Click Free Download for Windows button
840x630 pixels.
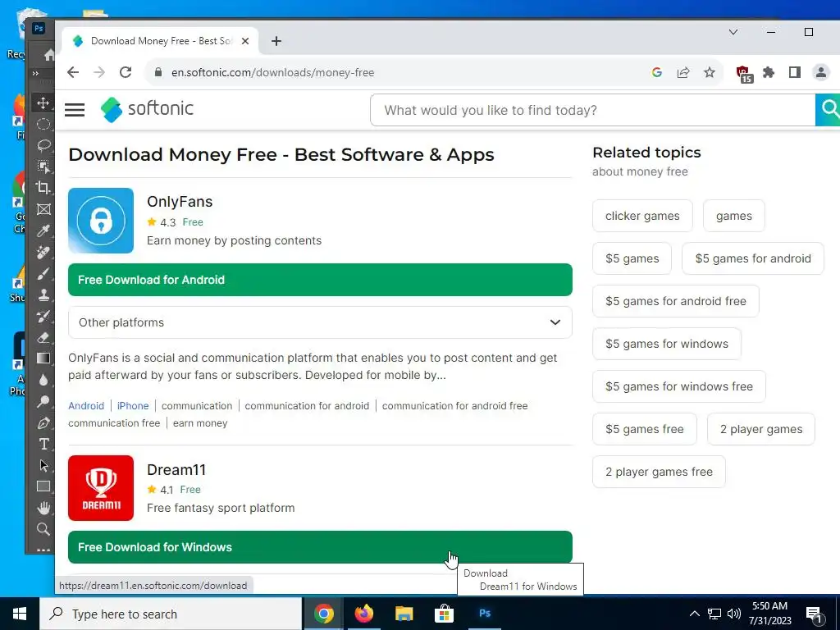320,547
